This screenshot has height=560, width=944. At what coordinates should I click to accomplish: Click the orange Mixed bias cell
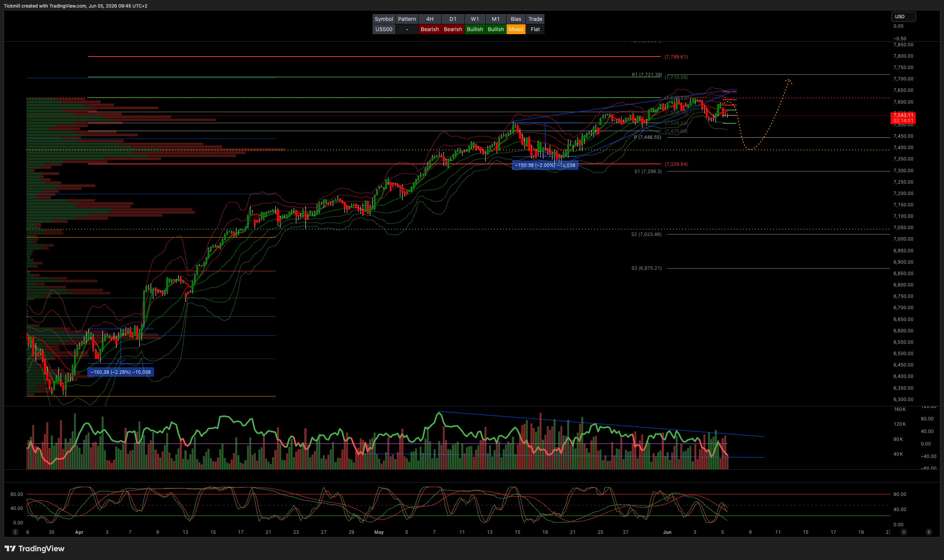coord(516,29)
